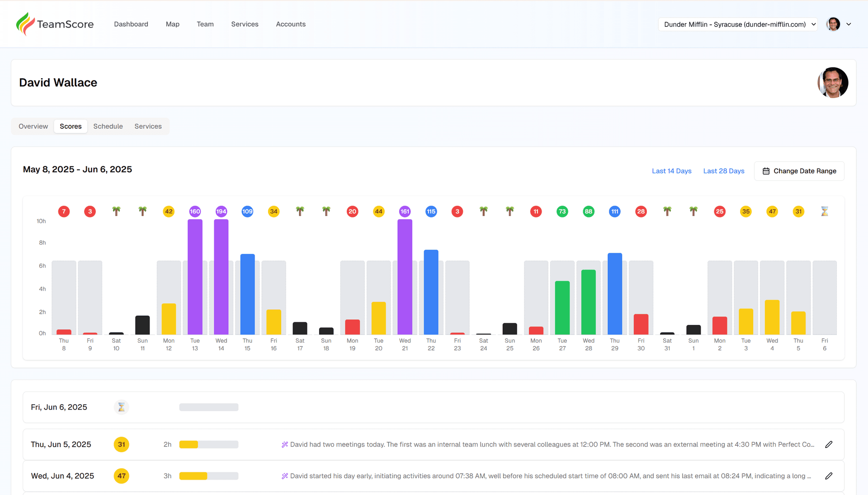Open the Change Date Range picker
The width and height of the screenshot is (868, 495).
click(x=799, y=171)
